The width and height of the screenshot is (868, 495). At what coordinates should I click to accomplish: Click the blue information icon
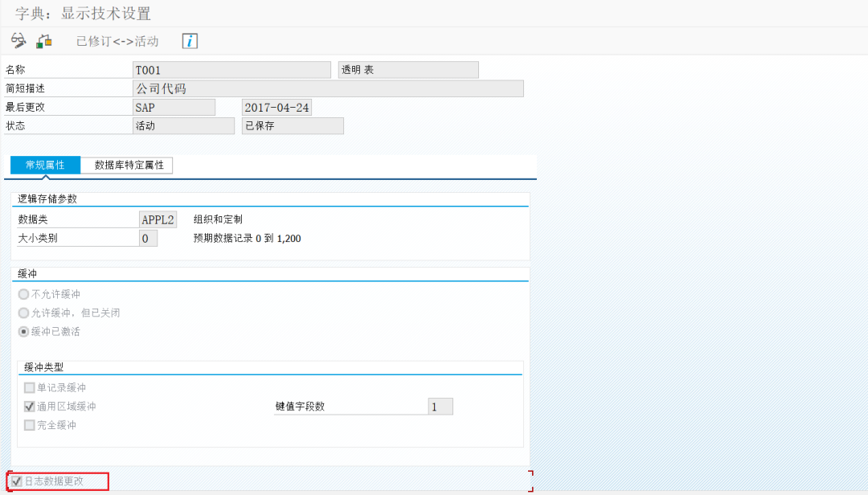pos(190,41)
